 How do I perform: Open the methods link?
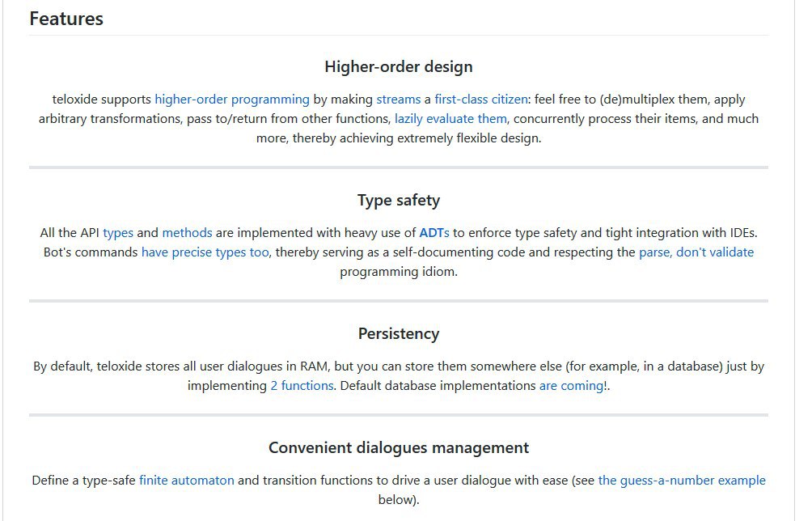pyautogui.click(x=187, y=233)
